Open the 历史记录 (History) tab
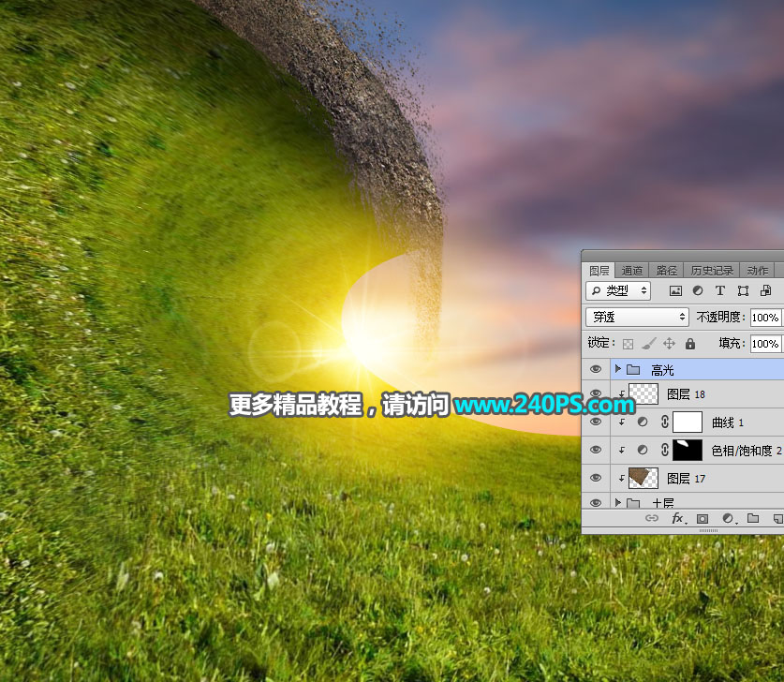Screen dimensions: 784x682 (712, 271)
